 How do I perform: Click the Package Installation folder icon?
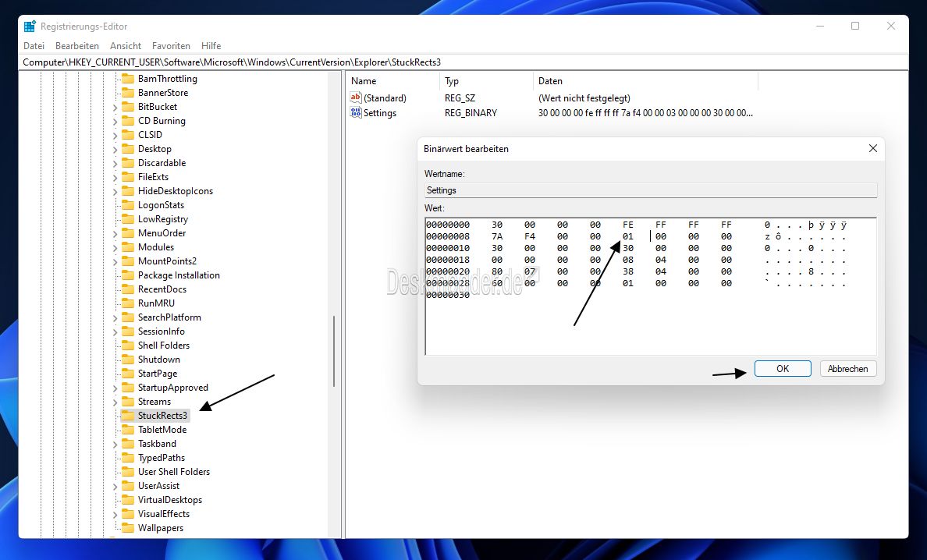[128, 275]
